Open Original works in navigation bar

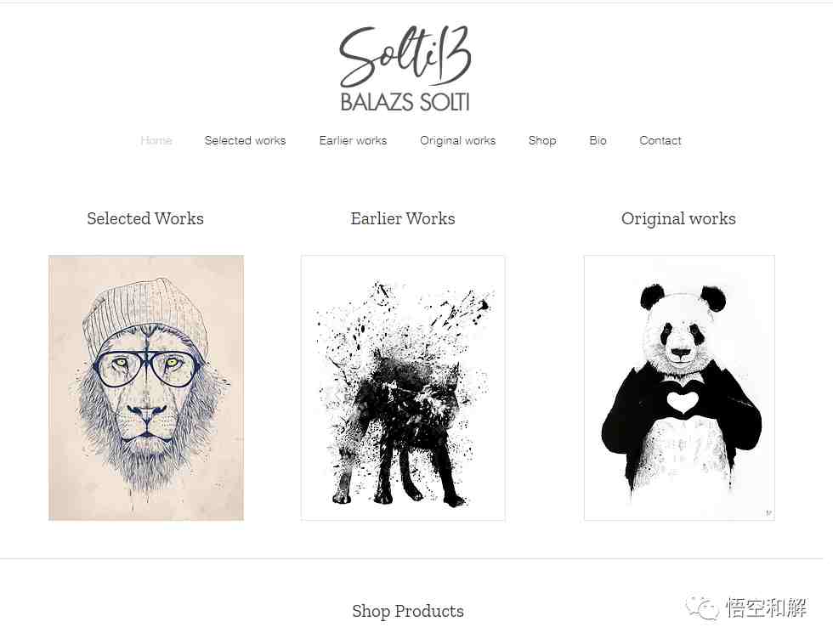457,141
